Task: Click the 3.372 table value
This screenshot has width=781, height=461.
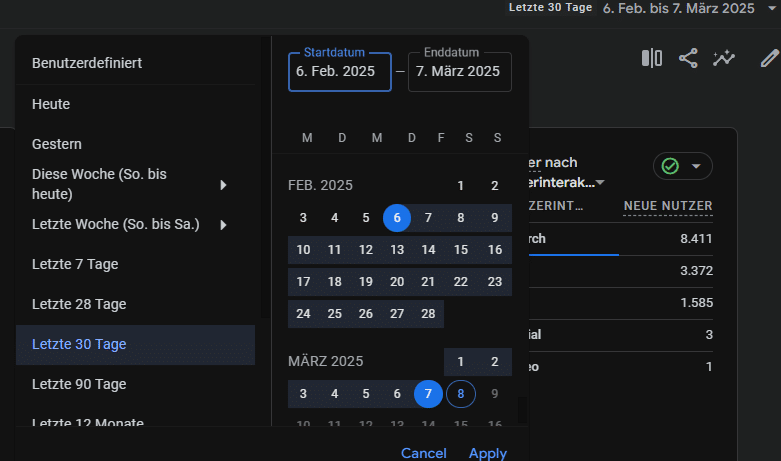Action: [x=696, y=271]
